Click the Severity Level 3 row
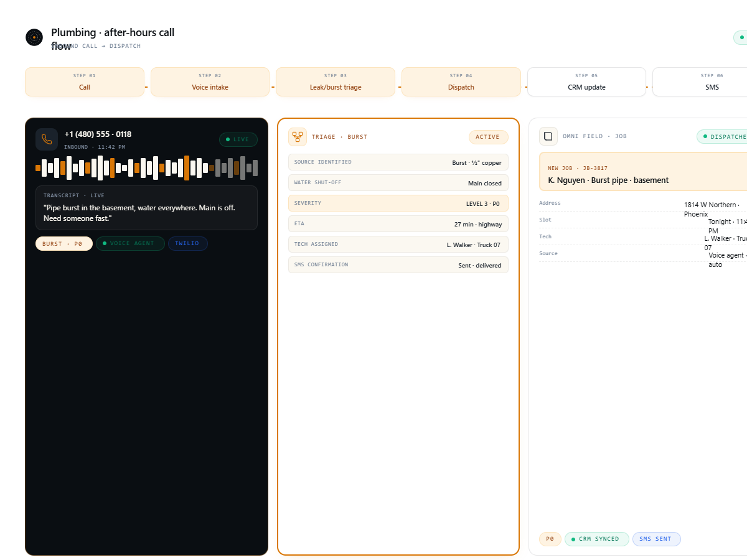The image size is (747, 560). coord(398,203)
